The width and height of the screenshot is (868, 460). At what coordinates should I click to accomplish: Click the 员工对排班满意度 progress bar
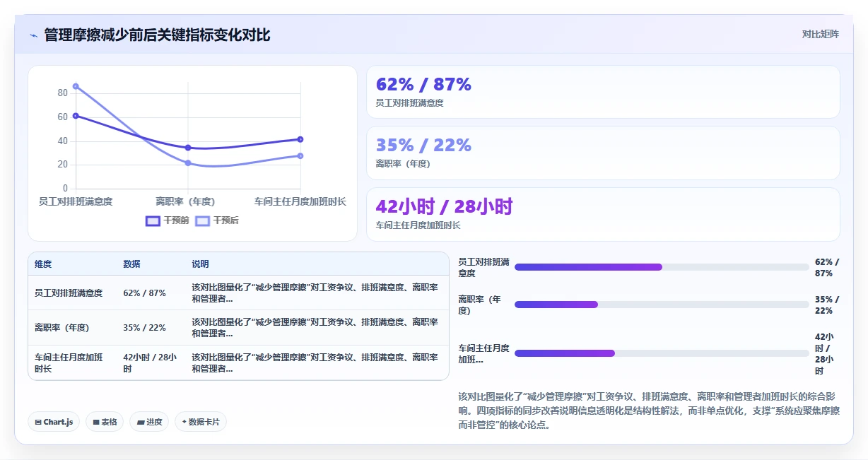pyautogui.click(x=662, y=267)
